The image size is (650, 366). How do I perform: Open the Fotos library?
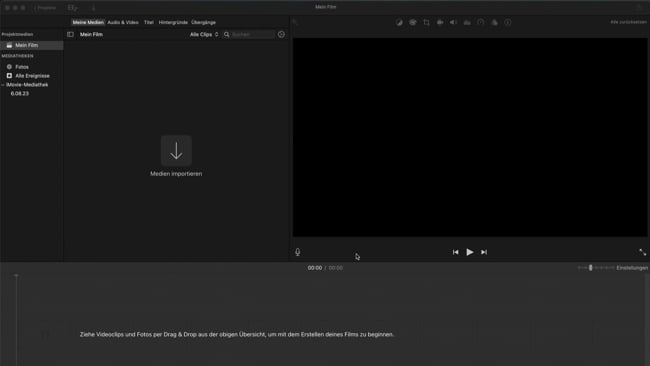pyautogui.click(x=22, y=67)
